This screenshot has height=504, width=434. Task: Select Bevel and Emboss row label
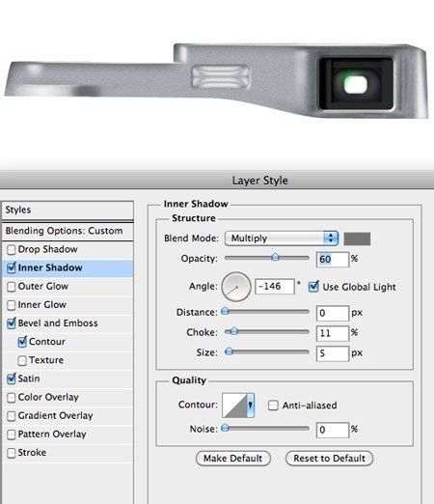pos(58,323)
